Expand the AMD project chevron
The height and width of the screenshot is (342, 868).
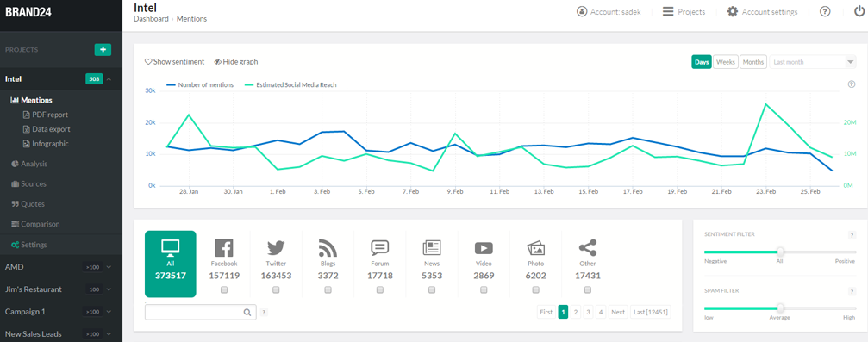click(x=109, y=267)
